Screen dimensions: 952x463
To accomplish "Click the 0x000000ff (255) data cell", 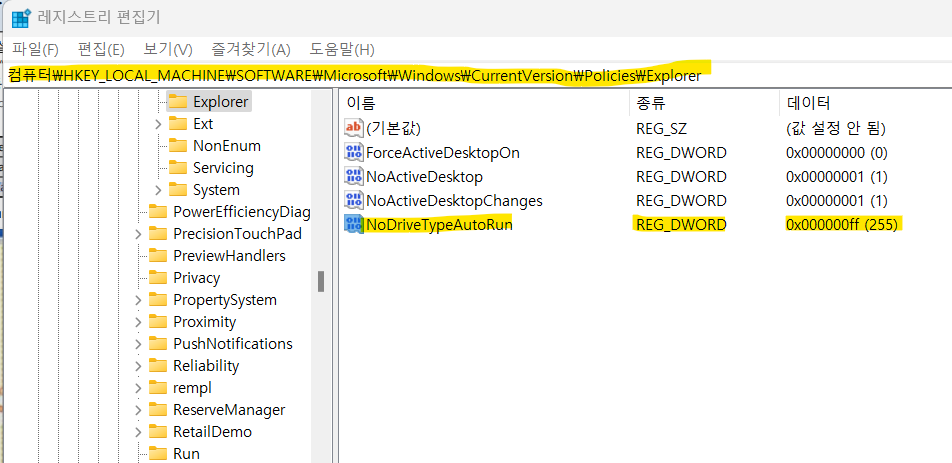I will click(842, 225).
